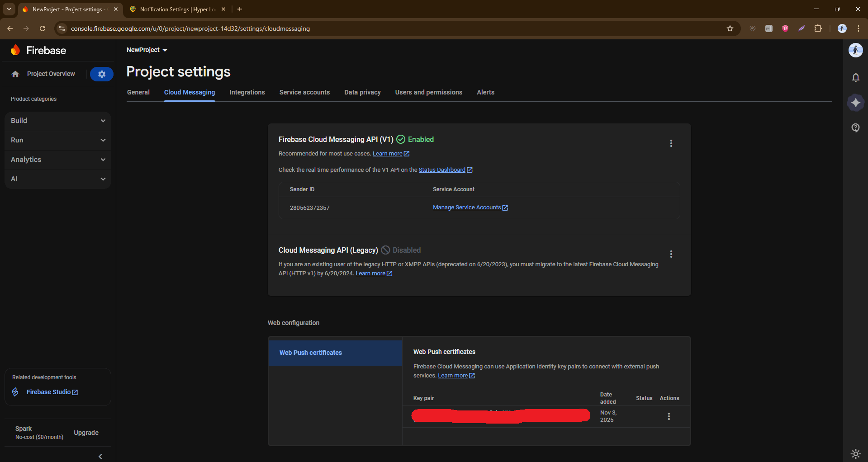Screen dimensions: 868x462
Task: Open the NewProject project selector dropdown
Action: 147,50
